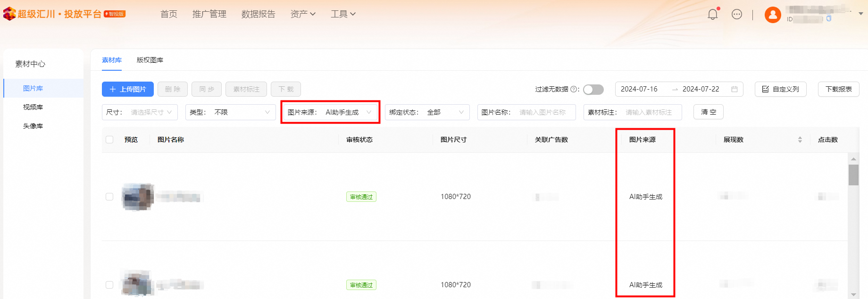The image size is (868, 299).
Task: Open the 尺寸 size dropdown
Action: (x=140, y=112)
